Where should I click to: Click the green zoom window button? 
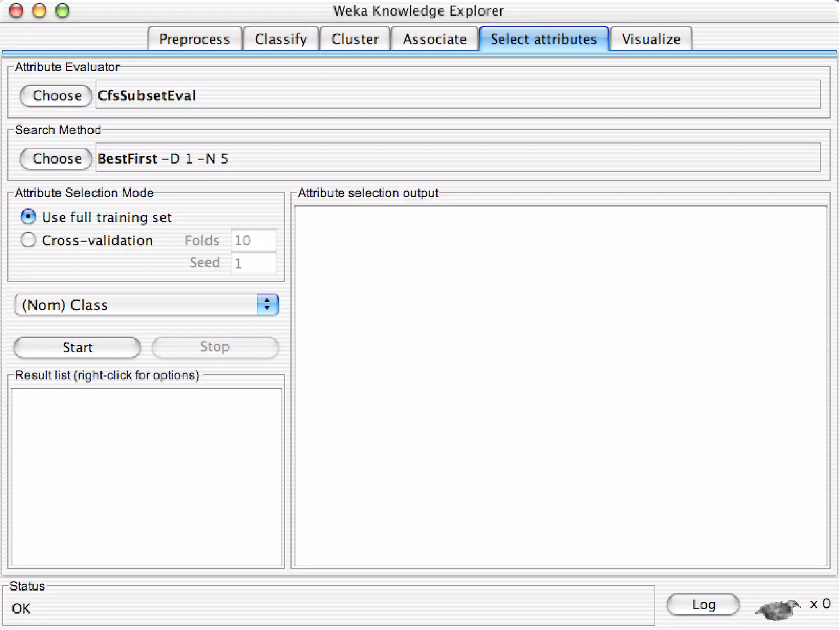tap(62, 11)
